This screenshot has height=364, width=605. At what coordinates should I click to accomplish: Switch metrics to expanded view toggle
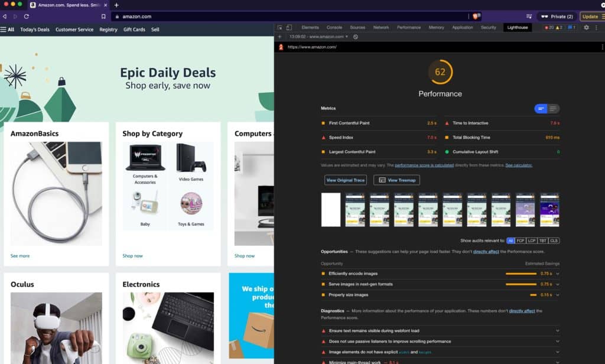point(553,109)
